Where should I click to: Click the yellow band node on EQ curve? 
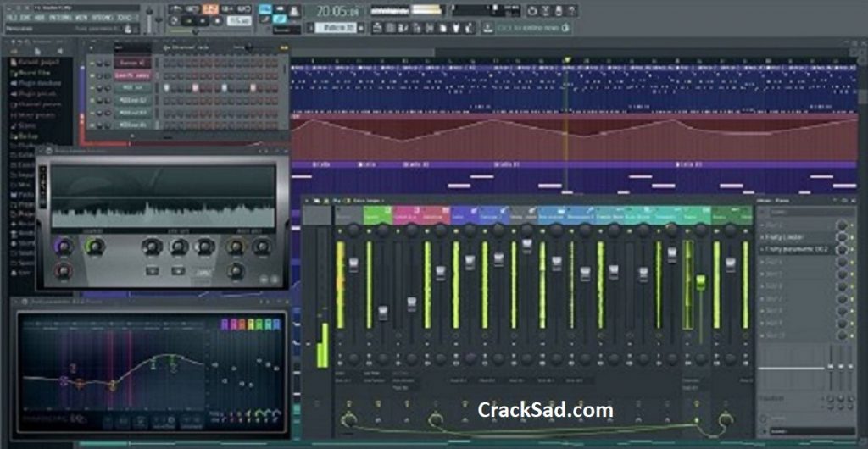113,385
